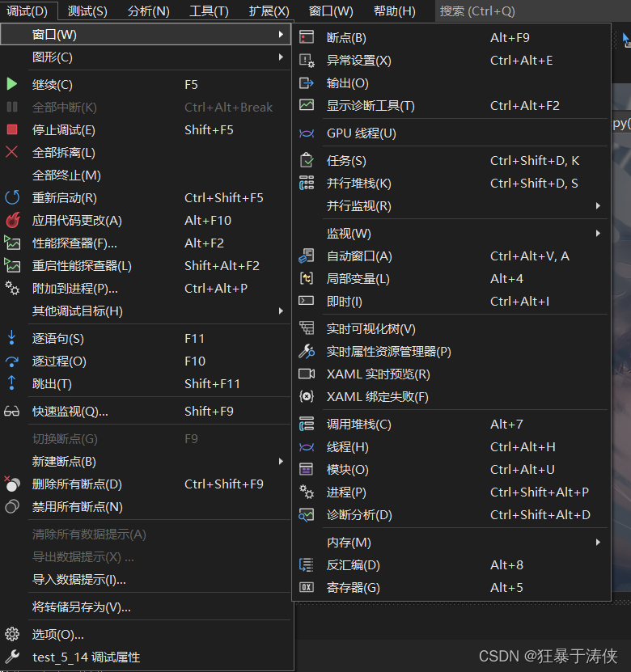Image resolution: width=631 pixels, height=672 pixels.
Task: Click the Live Visual Tree icon beside 实时可视化树
Action: pos(307,328)
